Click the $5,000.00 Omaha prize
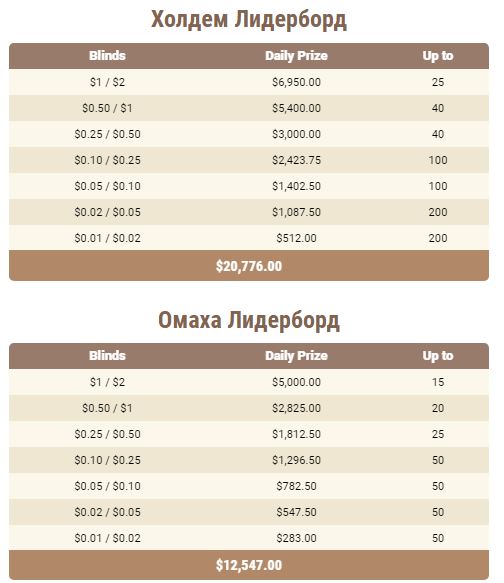 [296, 382]
